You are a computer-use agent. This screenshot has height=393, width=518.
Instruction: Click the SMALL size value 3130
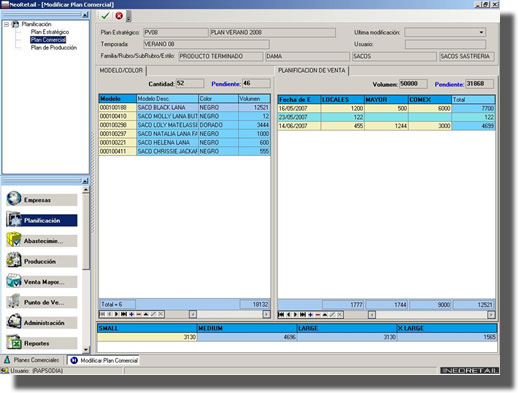coord(147,337)
